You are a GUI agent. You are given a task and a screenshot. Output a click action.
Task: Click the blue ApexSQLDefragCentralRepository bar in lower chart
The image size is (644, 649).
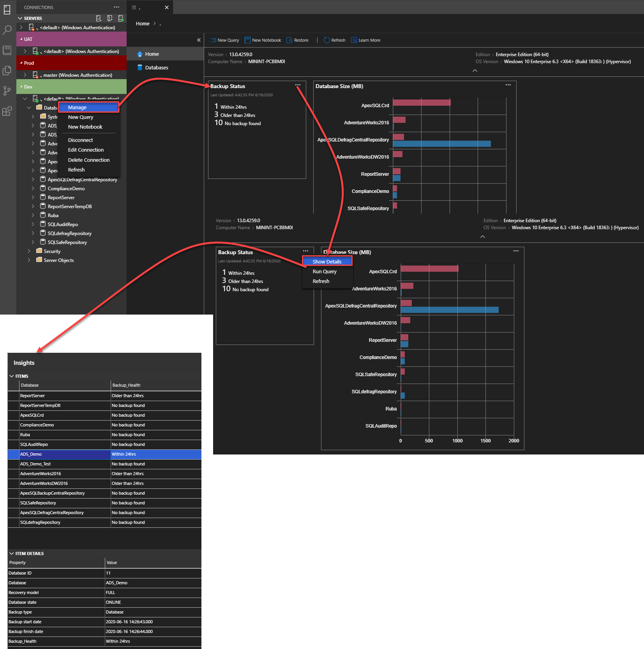(x=450, y=310)
